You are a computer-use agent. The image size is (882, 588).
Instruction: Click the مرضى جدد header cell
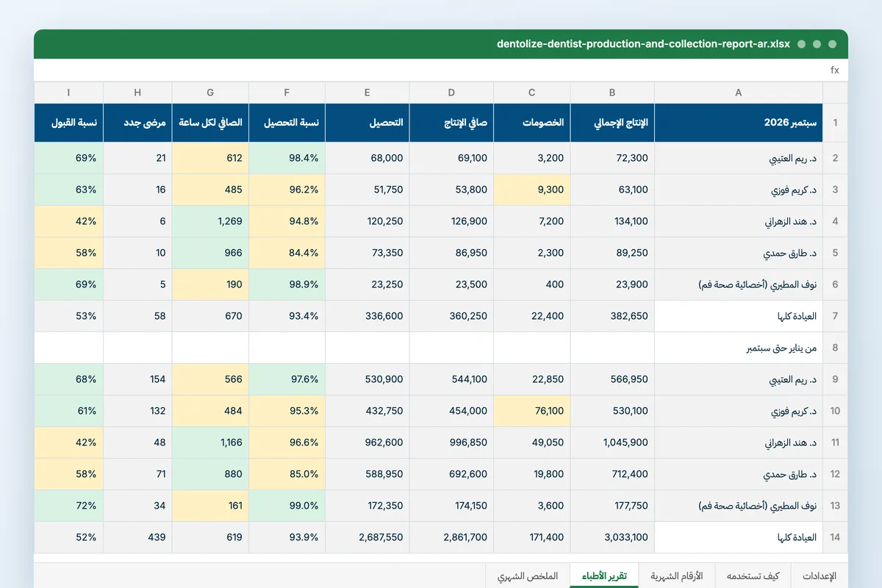pos(137,123)
